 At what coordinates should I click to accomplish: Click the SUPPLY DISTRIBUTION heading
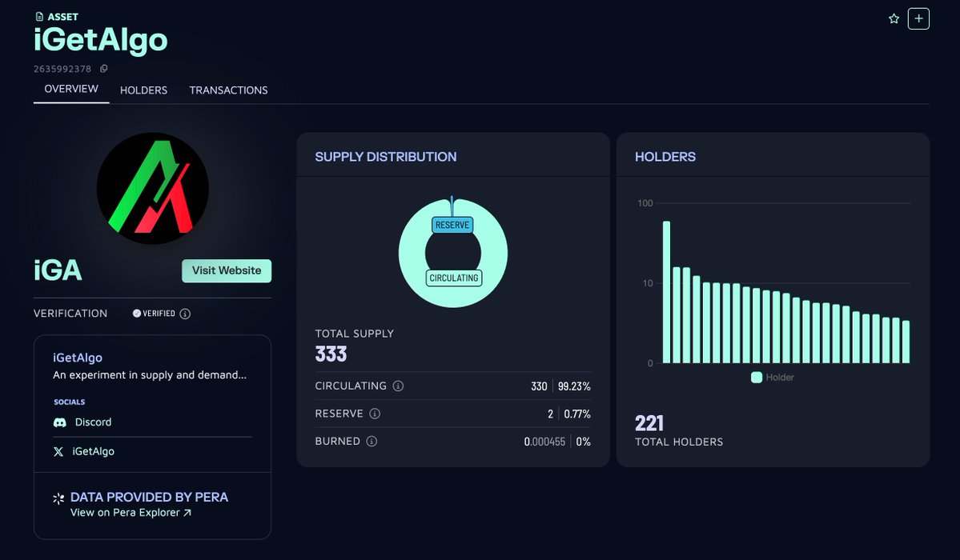(386, 157)
